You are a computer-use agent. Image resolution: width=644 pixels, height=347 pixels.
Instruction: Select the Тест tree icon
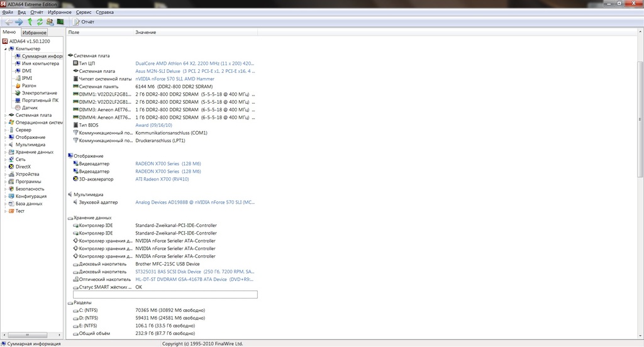pos(11,211)
